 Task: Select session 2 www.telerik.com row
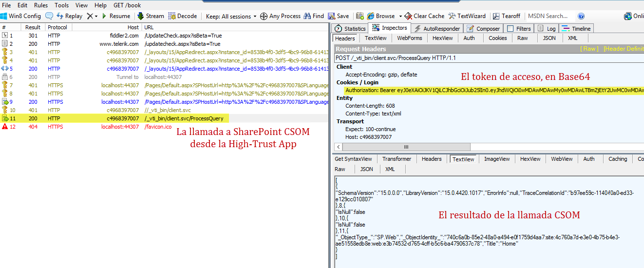tap(164, 44)
